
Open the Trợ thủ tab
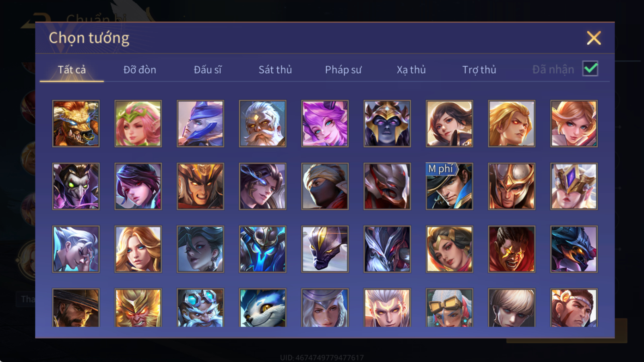click(x=479, y=70)
